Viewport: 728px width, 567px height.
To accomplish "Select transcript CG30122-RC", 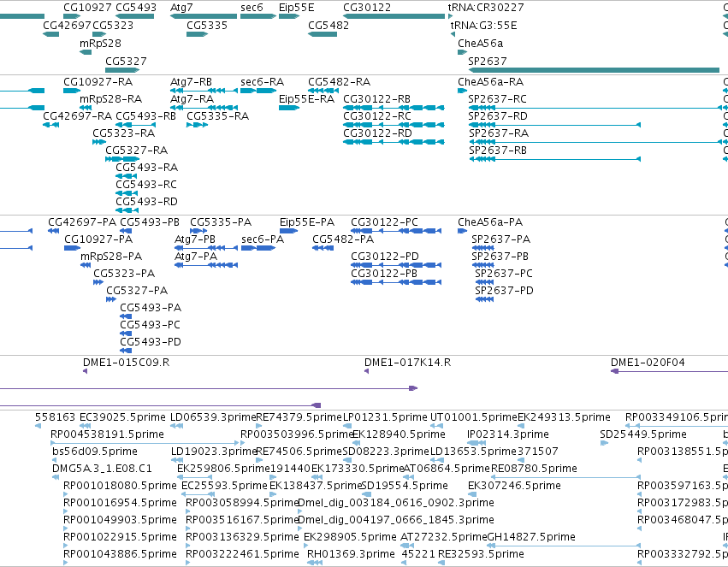I will pyautogui.click(x=394, y=125).
